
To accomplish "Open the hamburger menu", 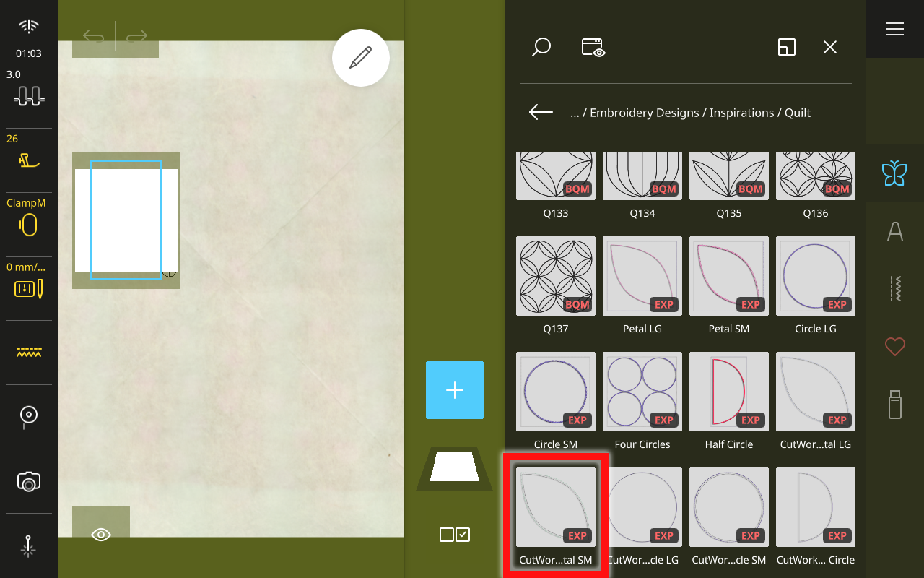I will coord(894,29).
